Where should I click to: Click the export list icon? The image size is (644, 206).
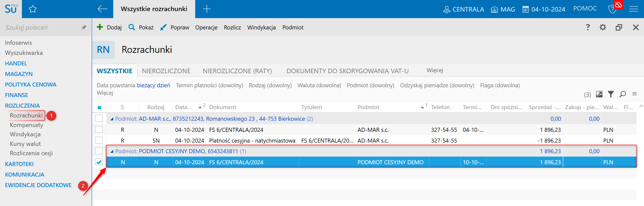point(599,94)
